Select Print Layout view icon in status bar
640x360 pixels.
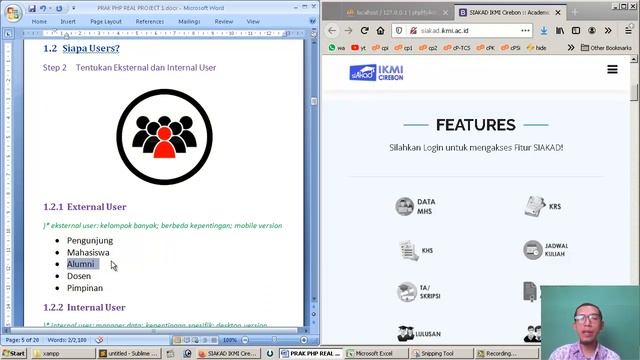(x=178, y=340)
